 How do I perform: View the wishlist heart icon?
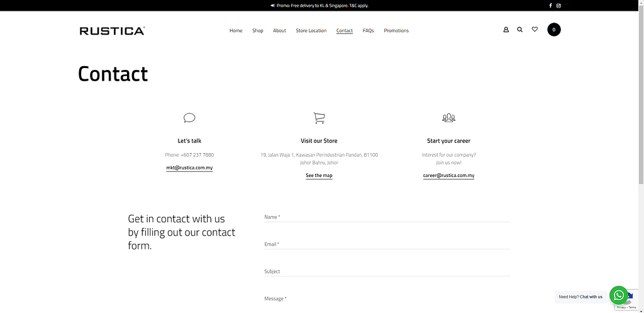point(535,30)
